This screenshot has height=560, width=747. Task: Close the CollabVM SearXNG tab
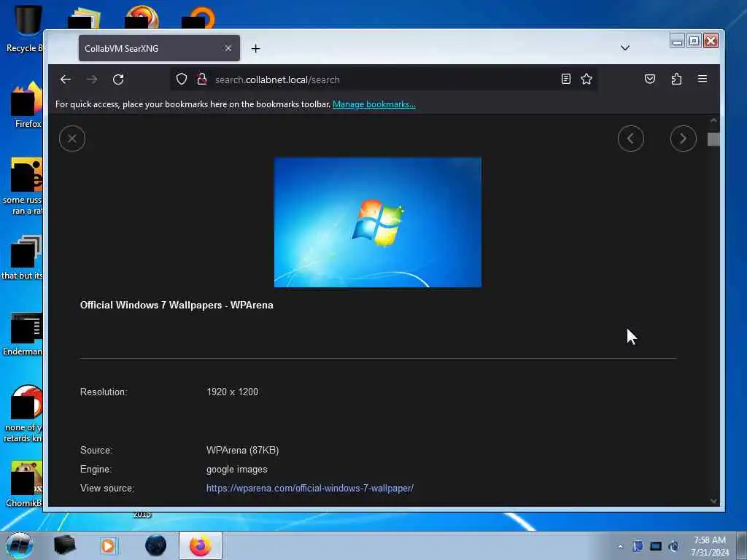[228, 48]
